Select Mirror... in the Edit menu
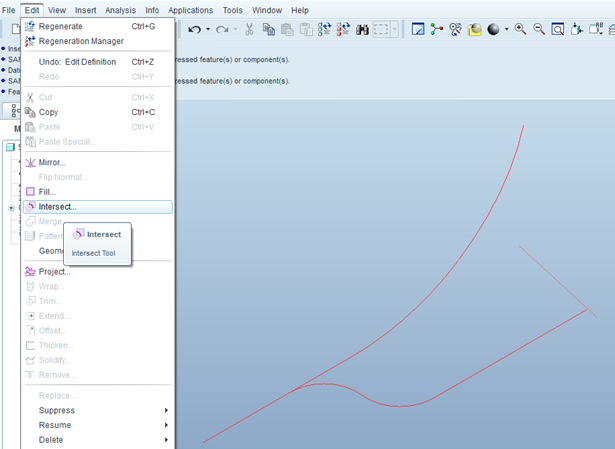This screenshot has height=449, width=615. coord(98,162)
